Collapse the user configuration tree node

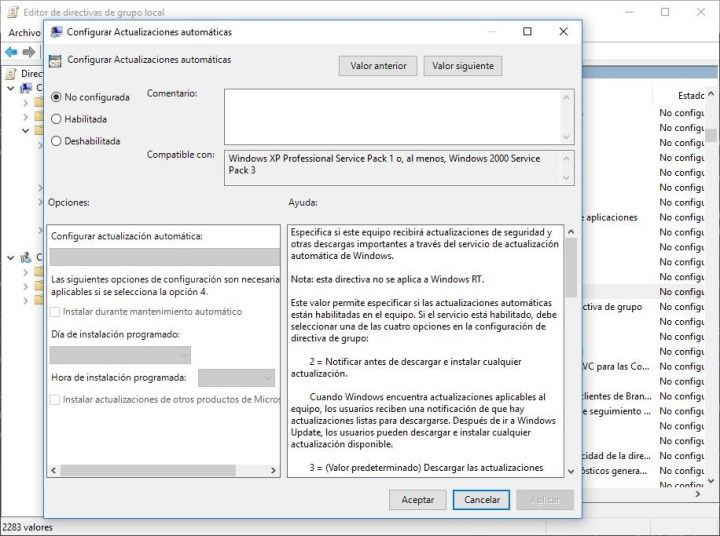10,257
